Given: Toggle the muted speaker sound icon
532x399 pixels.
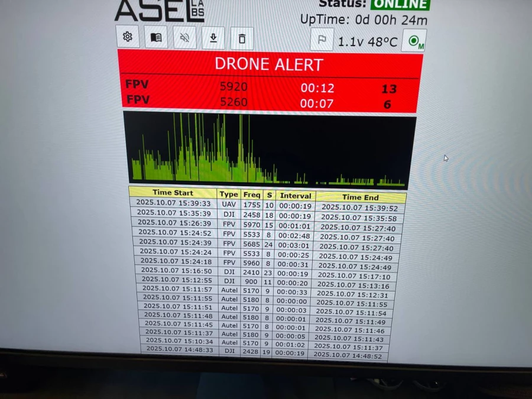Looking at the screenshot, I should pos(184,38).
